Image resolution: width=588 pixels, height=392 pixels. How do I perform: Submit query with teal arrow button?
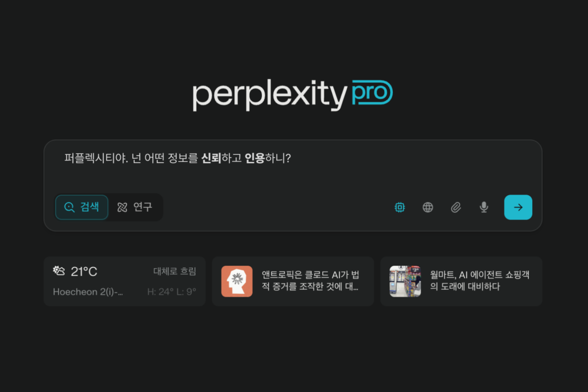pyautogui.click(x=519, y=207)
